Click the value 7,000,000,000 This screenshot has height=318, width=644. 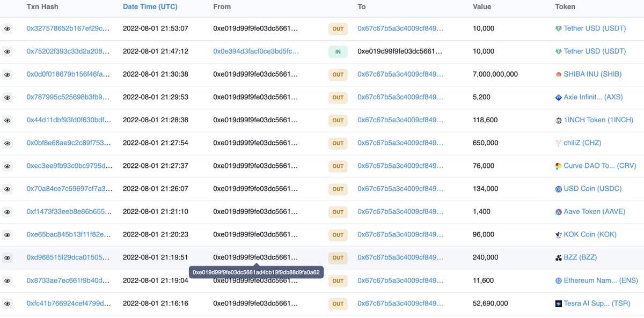(x=495, y=75)
